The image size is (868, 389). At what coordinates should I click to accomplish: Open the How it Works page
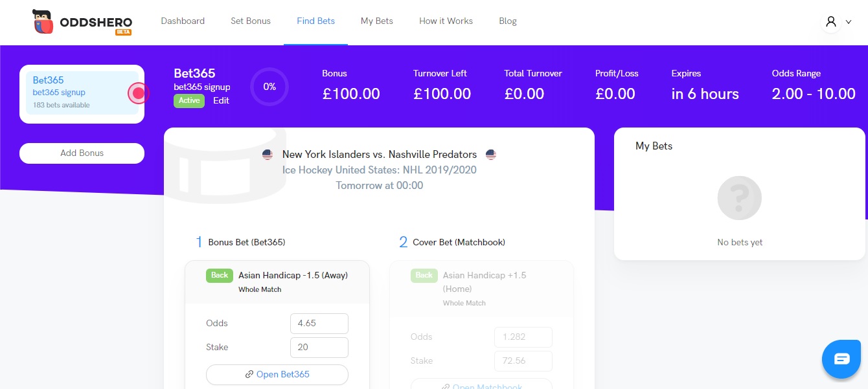(446, 21)
